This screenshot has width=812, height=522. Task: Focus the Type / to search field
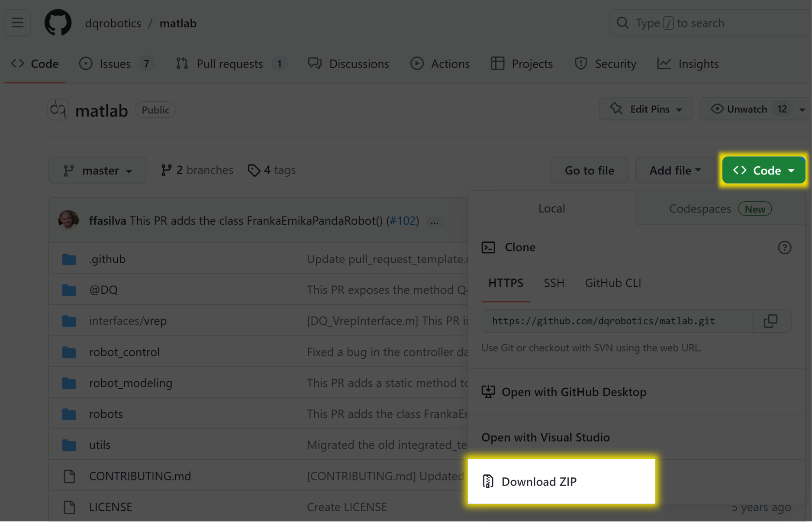tap(710, 23)
